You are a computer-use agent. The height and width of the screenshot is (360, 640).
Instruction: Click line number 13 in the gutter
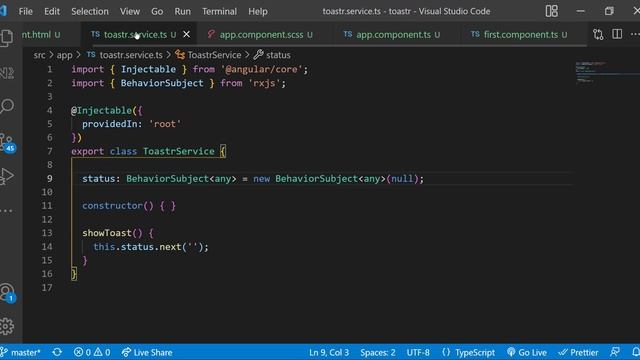coord(47,233)
